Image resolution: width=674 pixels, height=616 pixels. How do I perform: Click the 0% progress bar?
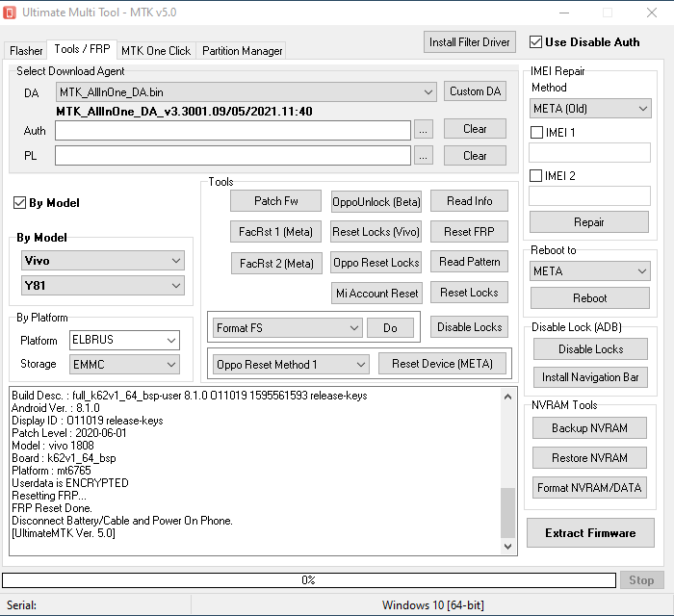click(x=309, y=580)
